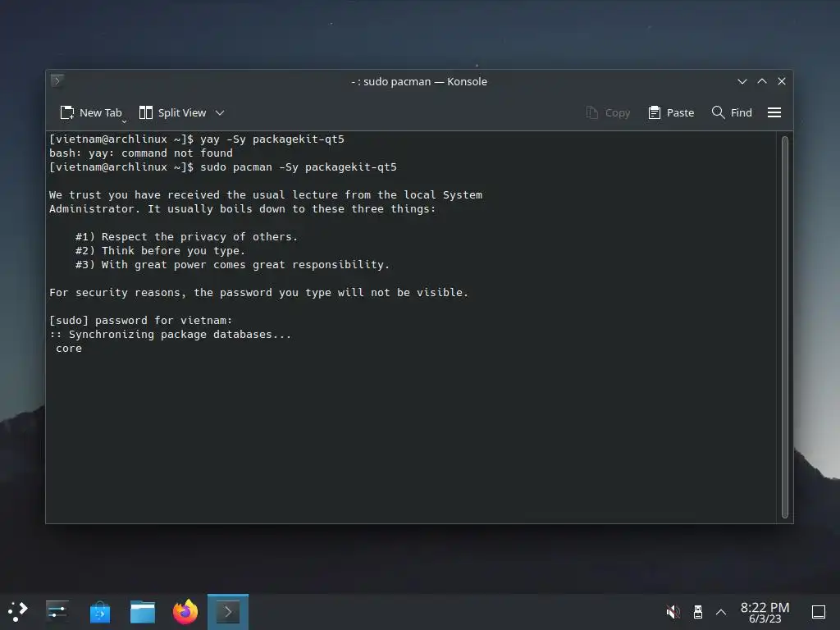Open System Settings from the taskbar
Image resolution: width=840 pixels, height=630 pixels.
coord(57,612)
